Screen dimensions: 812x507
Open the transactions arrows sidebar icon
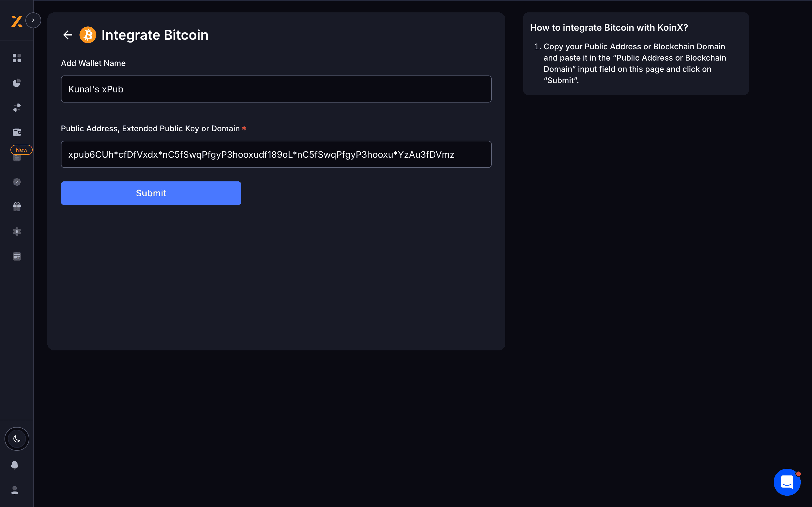pos(17,108)
